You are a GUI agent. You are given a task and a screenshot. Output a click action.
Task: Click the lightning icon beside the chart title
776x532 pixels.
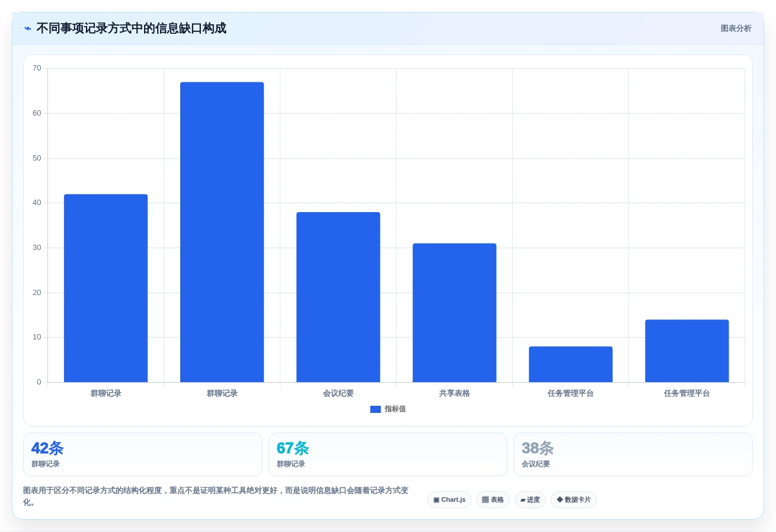[28, 28]
